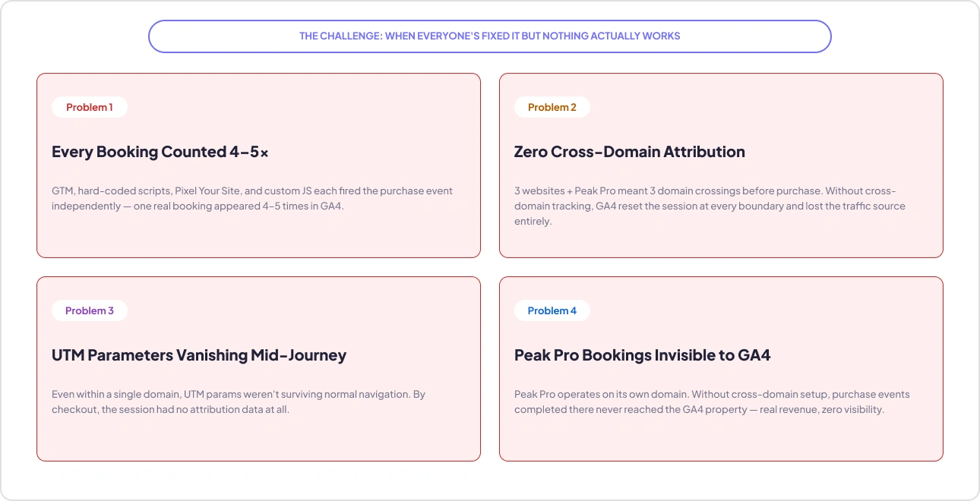The image size is (980, 501).
Task: Click the 'The Challenge' header banner
Action: point(490,36)
